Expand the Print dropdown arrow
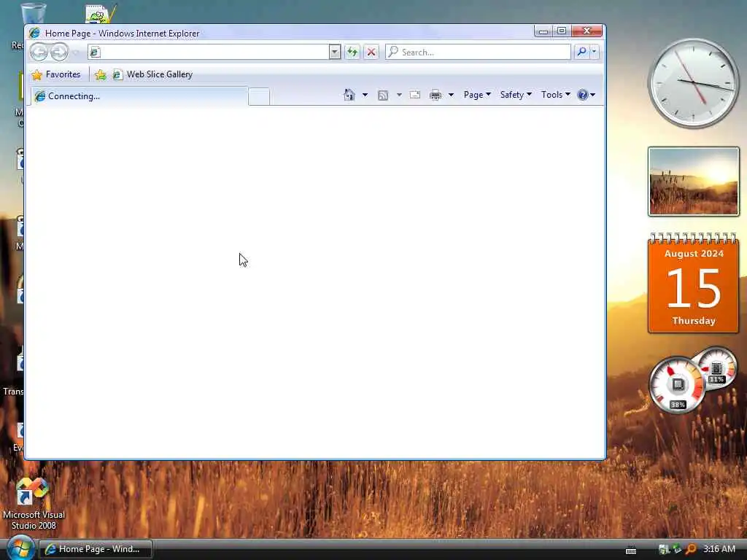The width and height of the screenshot is (747, 560). (451, 96)
